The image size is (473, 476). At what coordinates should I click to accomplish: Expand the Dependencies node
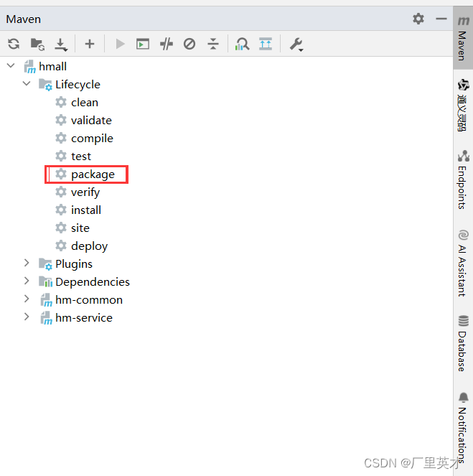(27, 281)
